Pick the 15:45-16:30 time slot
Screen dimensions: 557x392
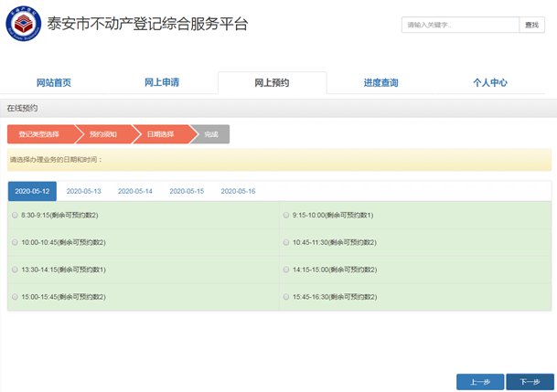pos(286,297)
